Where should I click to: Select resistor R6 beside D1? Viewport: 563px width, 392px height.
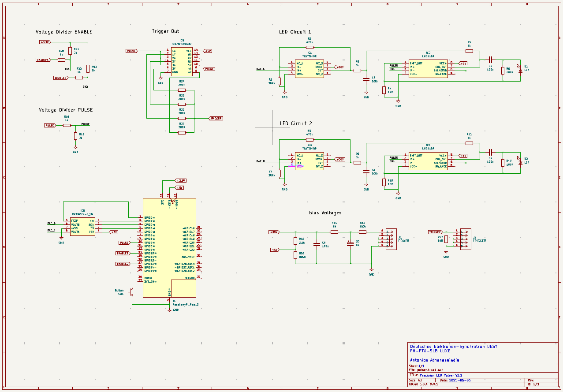[503, 71]
